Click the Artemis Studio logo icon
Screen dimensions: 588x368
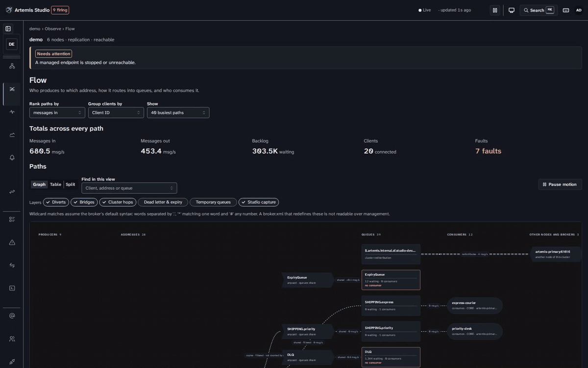coord(9,10)
